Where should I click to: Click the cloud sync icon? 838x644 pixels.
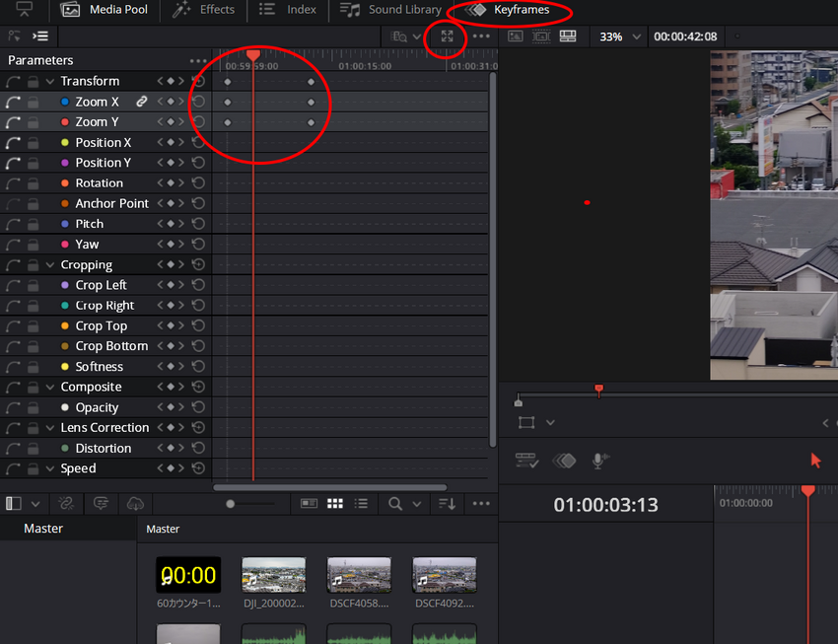[135, 504]
